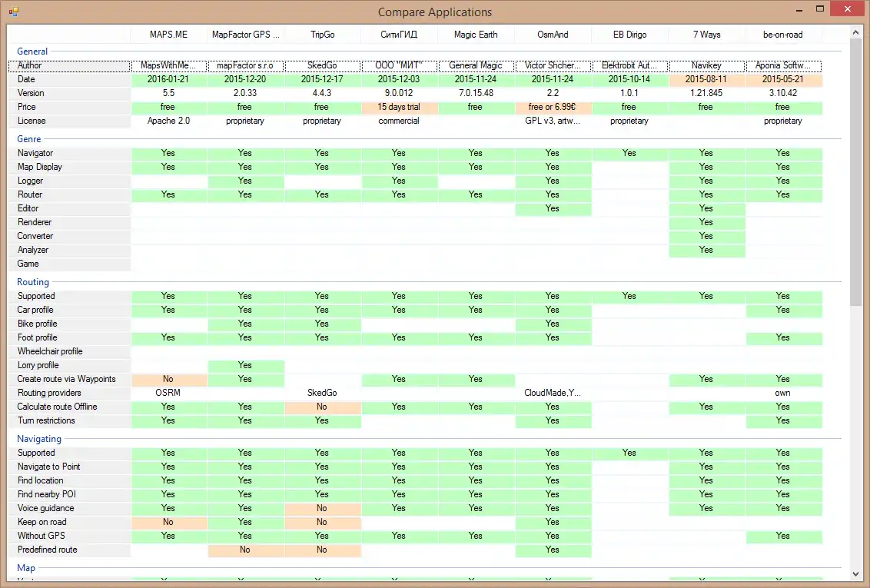
Task: Click the Map group heading
Action: (x=26, y=567)
